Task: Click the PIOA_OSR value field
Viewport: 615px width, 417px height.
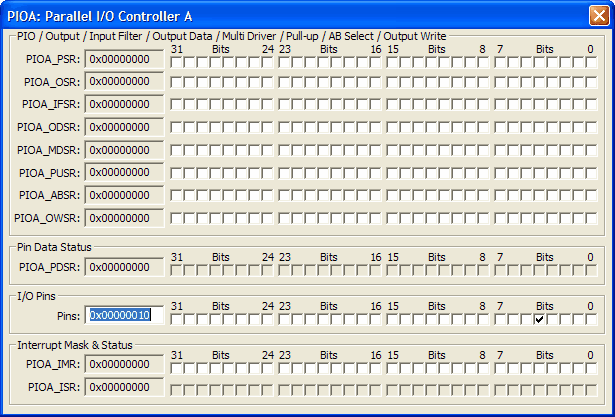Action: tap(124, 82)
